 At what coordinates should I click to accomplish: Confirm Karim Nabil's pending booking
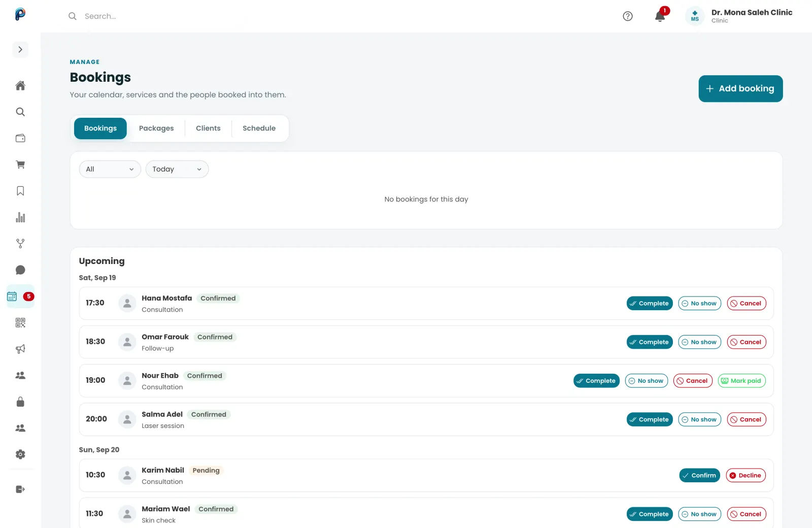[x=699, y=476]
